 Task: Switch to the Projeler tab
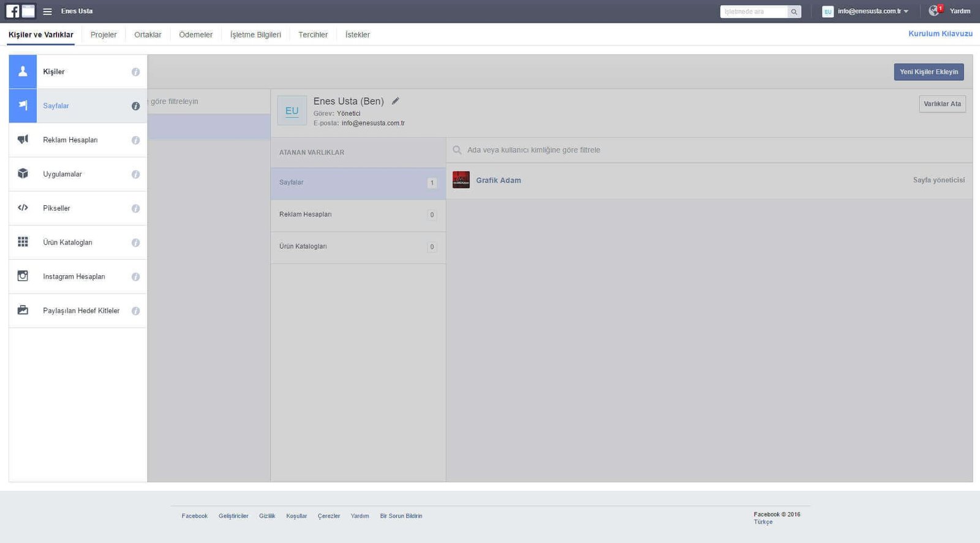tap(104, 35)
